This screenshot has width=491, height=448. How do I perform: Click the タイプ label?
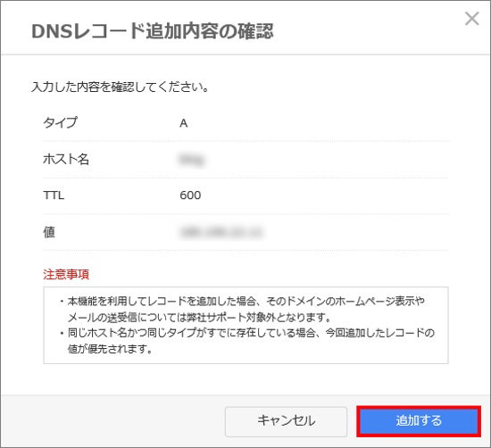(x=60, y=122)
